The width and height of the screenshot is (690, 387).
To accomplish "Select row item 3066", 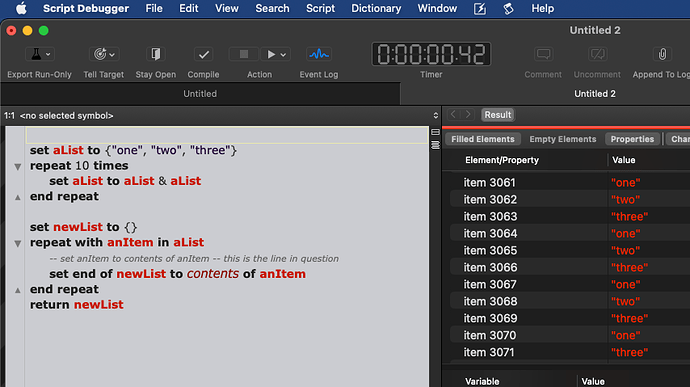I will pyautogui.click(x=570, y=267).
